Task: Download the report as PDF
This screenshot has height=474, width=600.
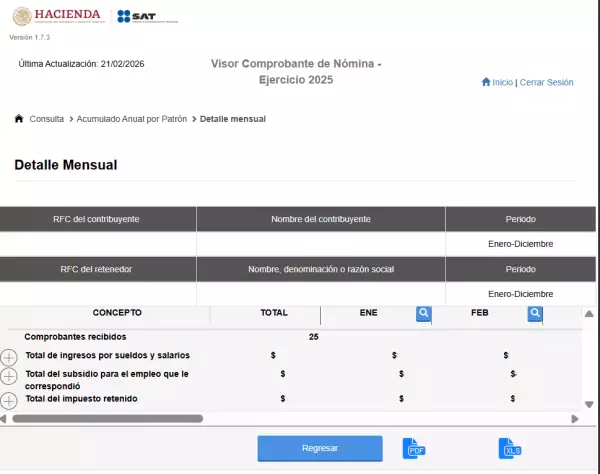Action: pyautogui.click(x=414, y=449)
